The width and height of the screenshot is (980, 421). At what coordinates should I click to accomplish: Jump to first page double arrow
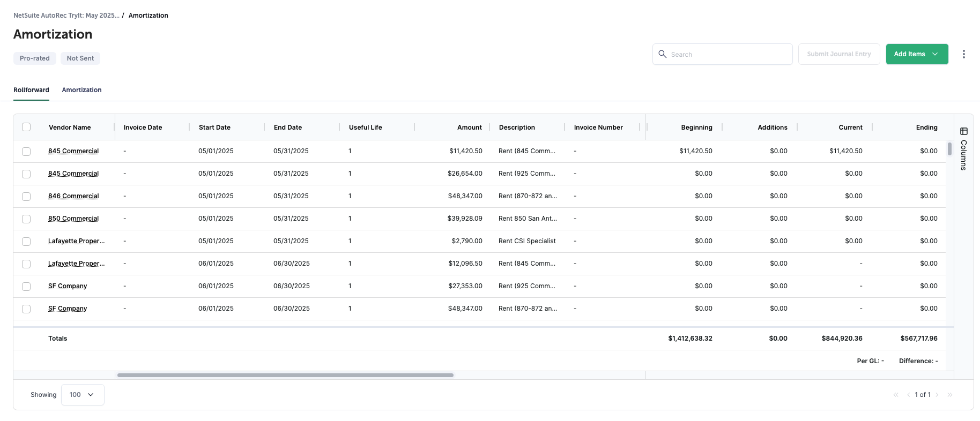(896, 395)
